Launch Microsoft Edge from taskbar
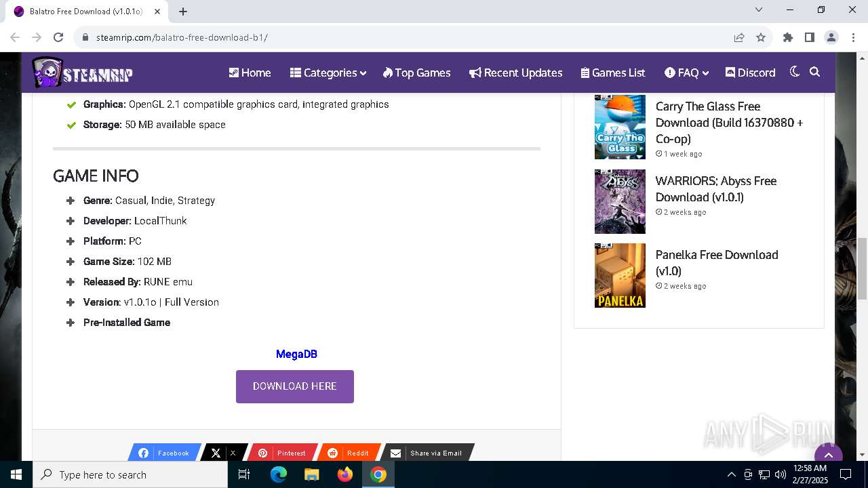868x488 pixels. pyautogui.click(x=279, y=474)
